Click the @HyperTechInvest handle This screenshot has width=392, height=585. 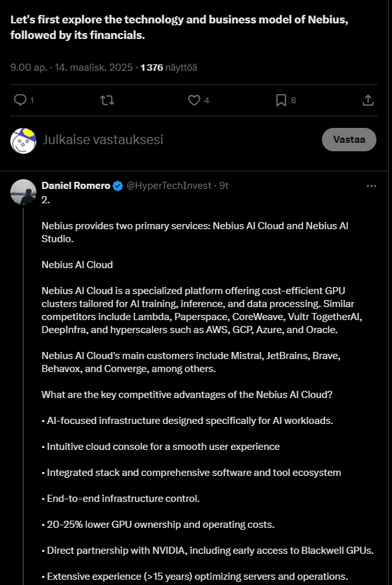[x=169, y=186]
